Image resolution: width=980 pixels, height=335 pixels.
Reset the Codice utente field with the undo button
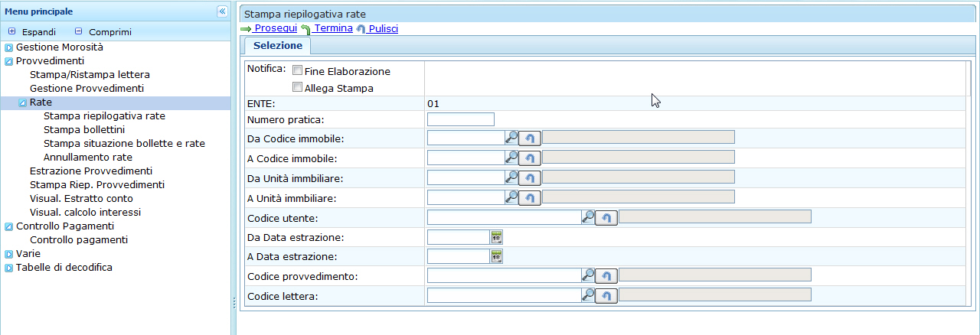coord(606,217)
